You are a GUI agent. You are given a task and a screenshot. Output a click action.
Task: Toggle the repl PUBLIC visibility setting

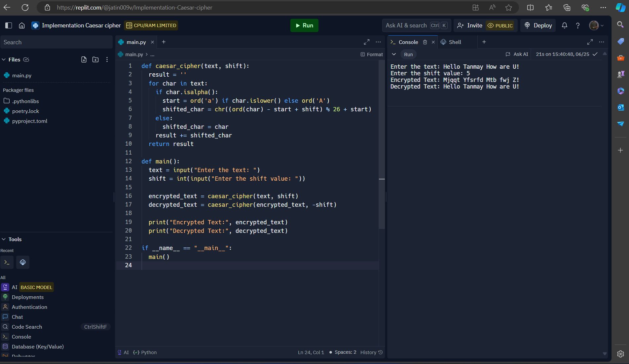(x=500, y=25)
